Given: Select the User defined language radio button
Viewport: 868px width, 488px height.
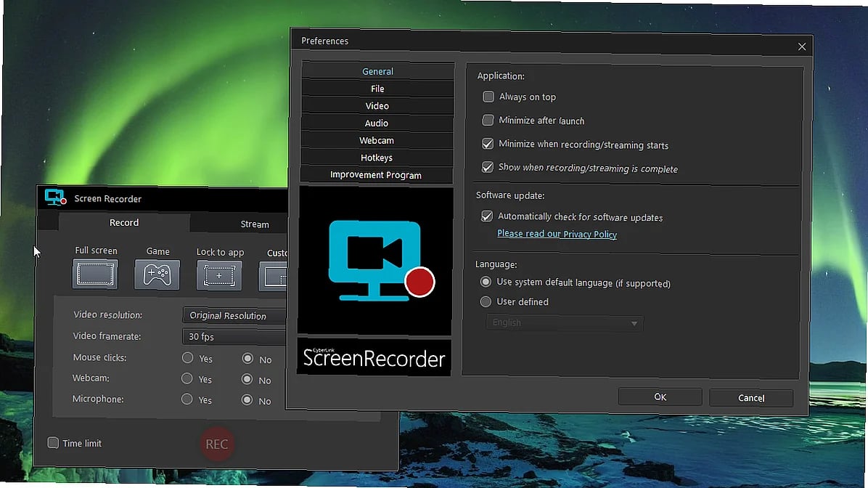Looking at the screenshot, I should tap(486, 302).
